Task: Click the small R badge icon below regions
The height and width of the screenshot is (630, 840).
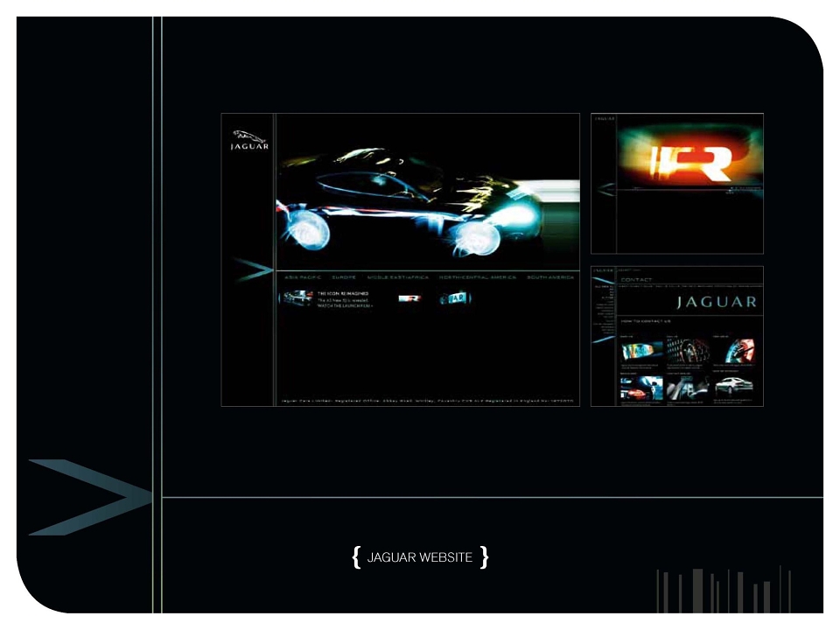Action: (x=409, y=298)
